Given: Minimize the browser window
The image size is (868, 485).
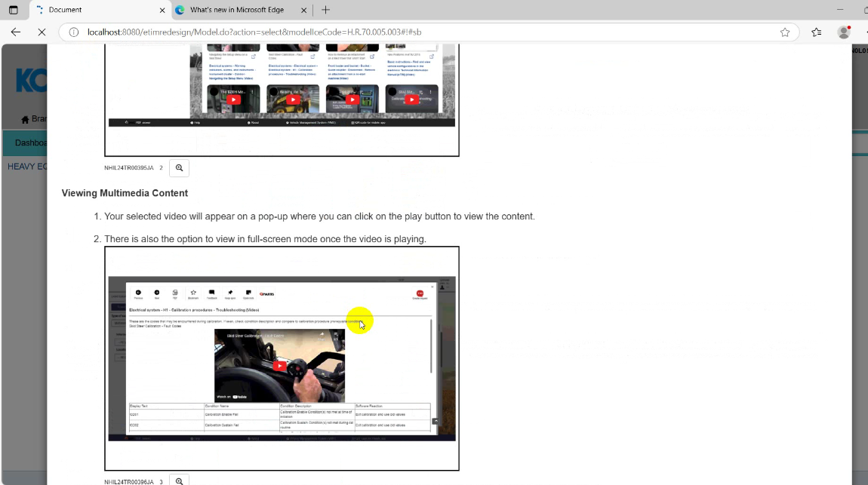Looking at the screenshot, I should (840, 10).
